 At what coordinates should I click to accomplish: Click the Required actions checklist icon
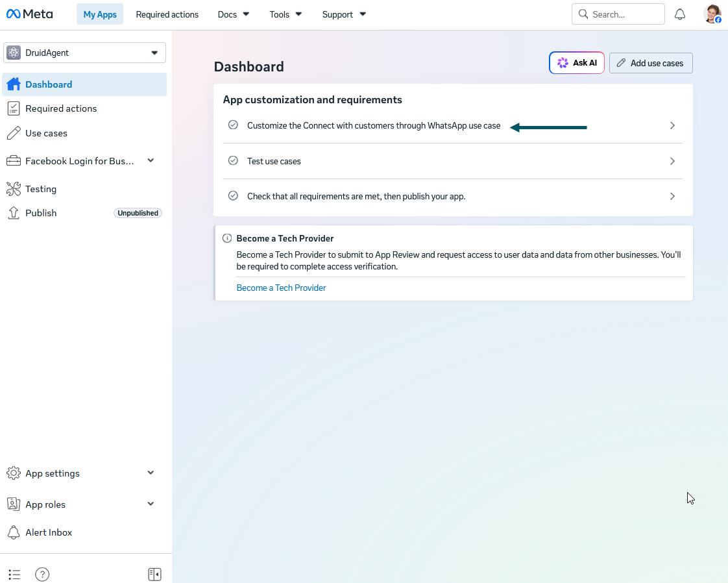click(x=14, y=108)
